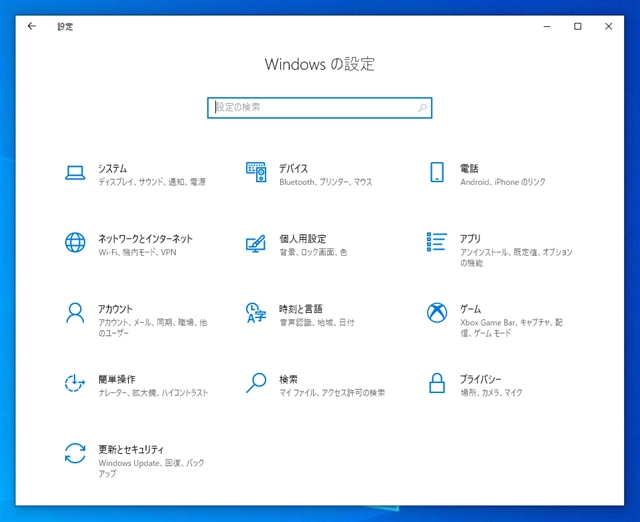Click the Wi-Fi、機内モード、VPN description
Screen dimensions: 640x522
point(137,252)
